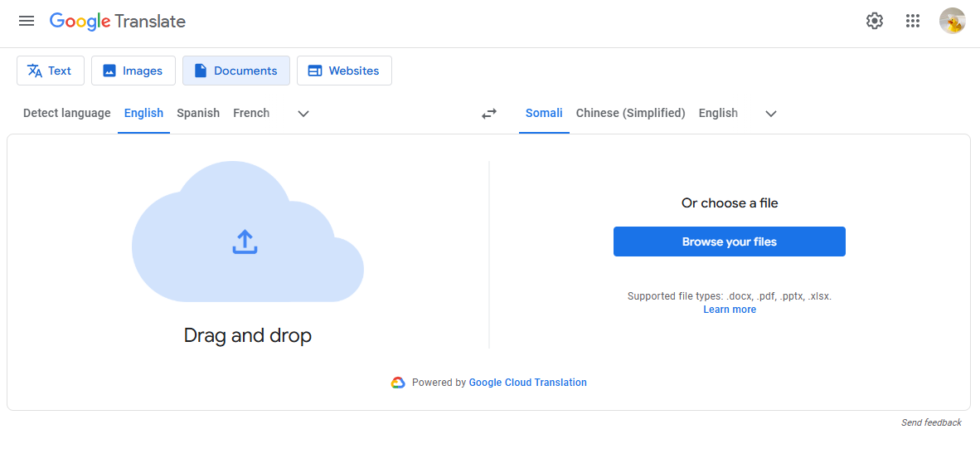Select Somali as target language
The width and height of the screenshot is (980, 449).
point(544,113)
